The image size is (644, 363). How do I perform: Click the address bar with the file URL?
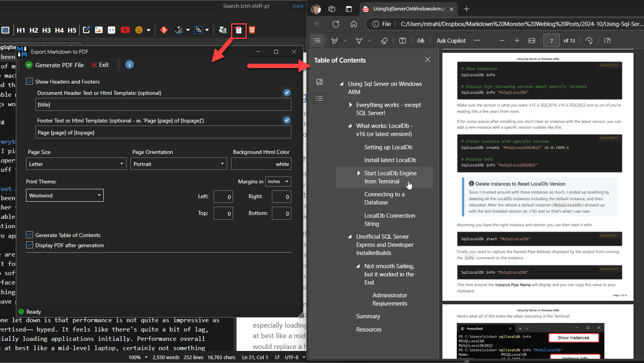[x=521, y=24]
